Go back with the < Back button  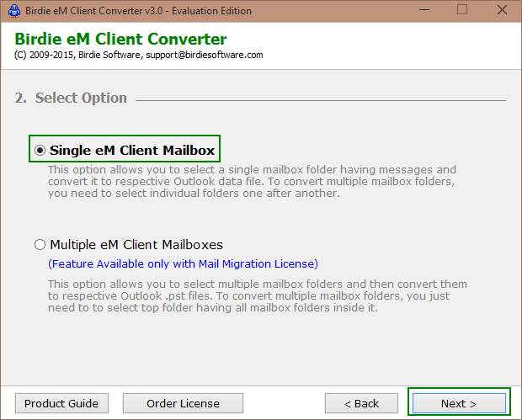point(361,403)
